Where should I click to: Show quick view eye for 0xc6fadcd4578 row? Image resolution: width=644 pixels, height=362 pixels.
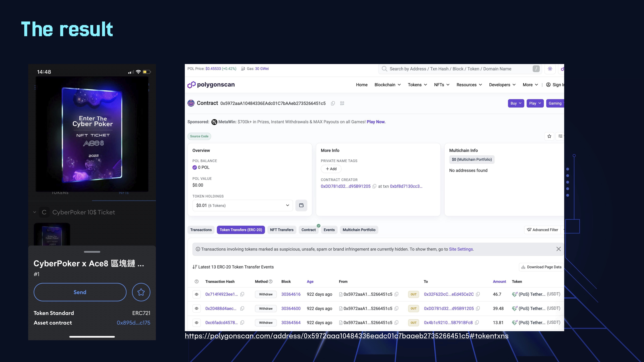[x=196, y=323]
